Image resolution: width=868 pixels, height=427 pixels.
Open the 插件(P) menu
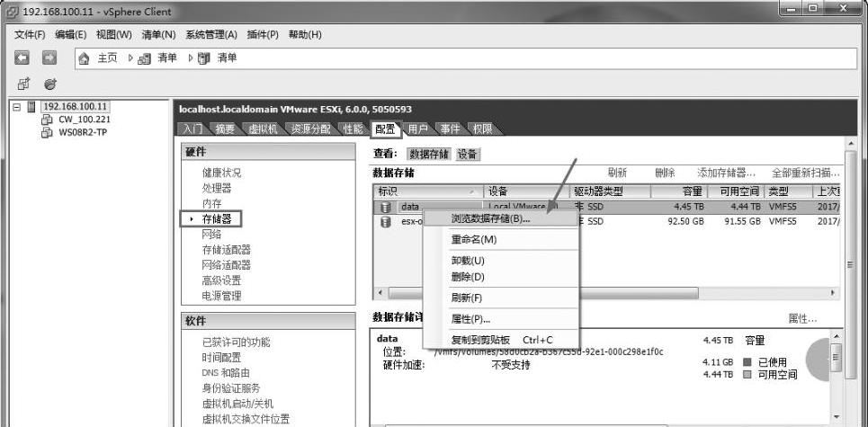click(x=263, y=34)
